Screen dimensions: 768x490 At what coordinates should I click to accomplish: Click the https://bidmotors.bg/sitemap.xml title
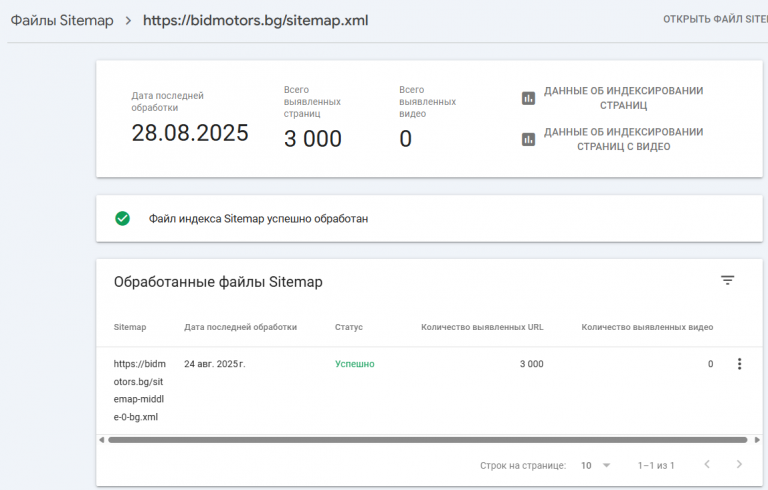(x=256, y=21)
